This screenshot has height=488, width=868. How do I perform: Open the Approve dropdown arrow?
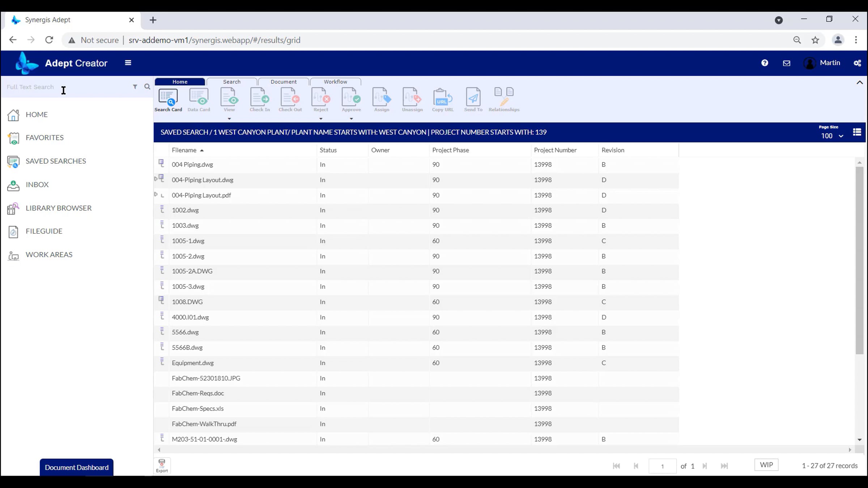(x=351, y=119)
